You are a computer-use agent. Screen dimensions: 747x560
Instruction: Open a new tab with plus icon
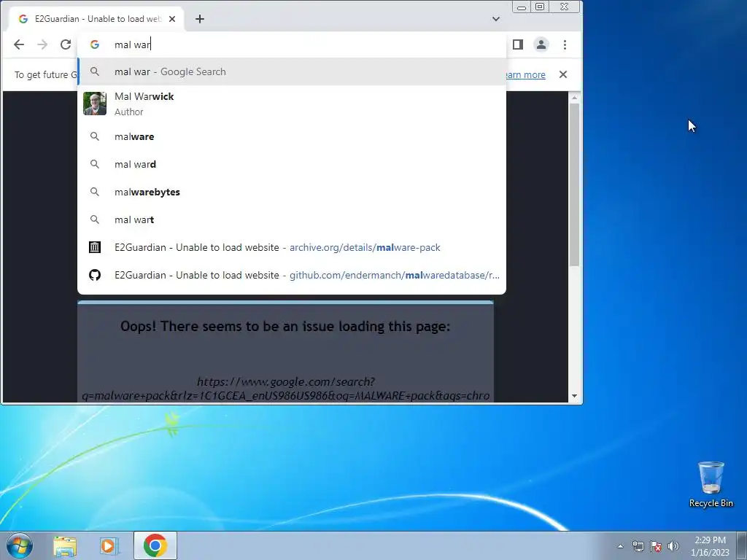200,19
